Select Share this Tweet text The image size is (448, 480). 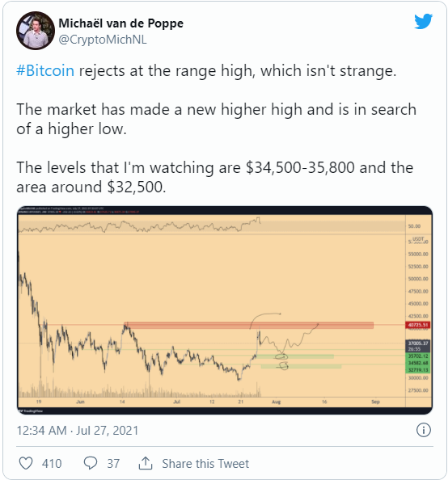click(205, 464)
